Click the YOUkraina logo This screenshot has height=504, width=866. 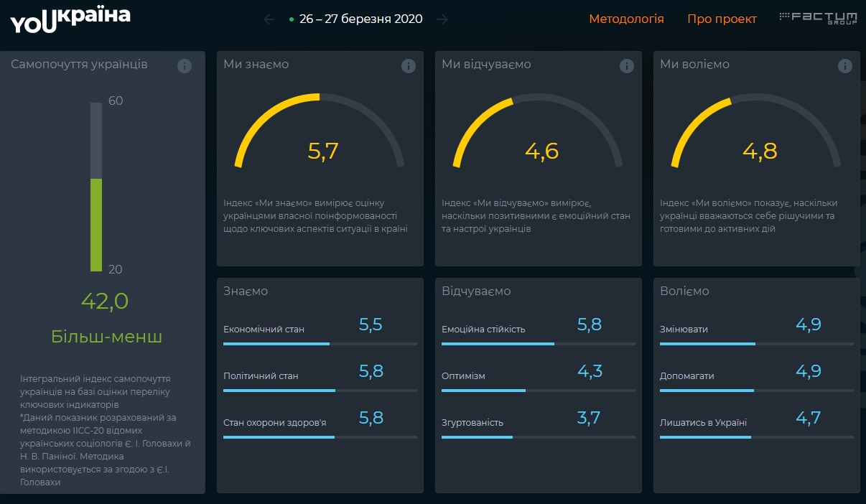pos(70,20)
